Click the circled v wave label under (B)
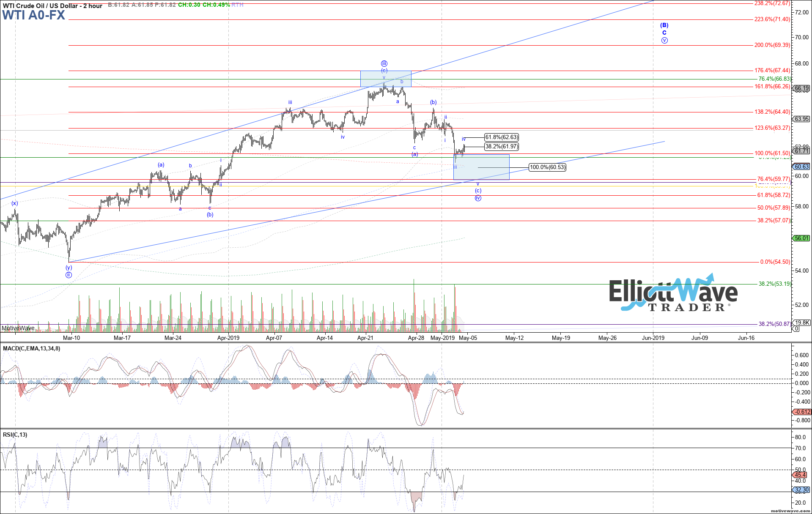 tap(664, 41)
